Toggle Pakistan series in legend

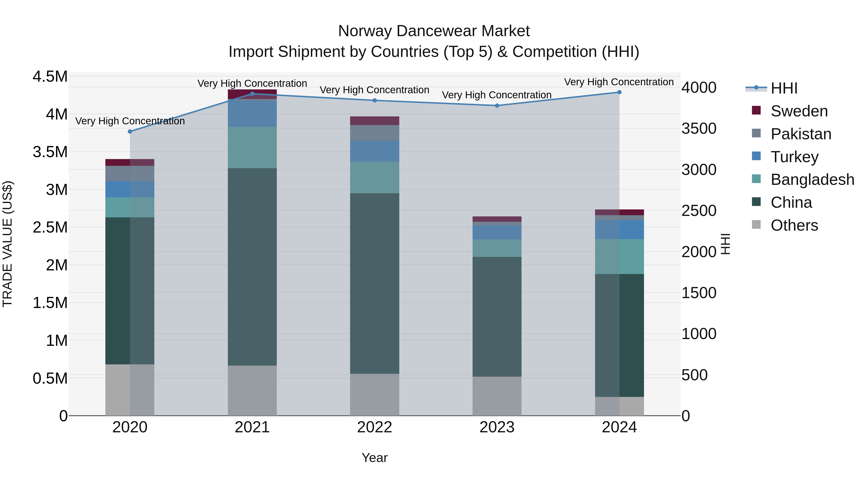[792, 134]
